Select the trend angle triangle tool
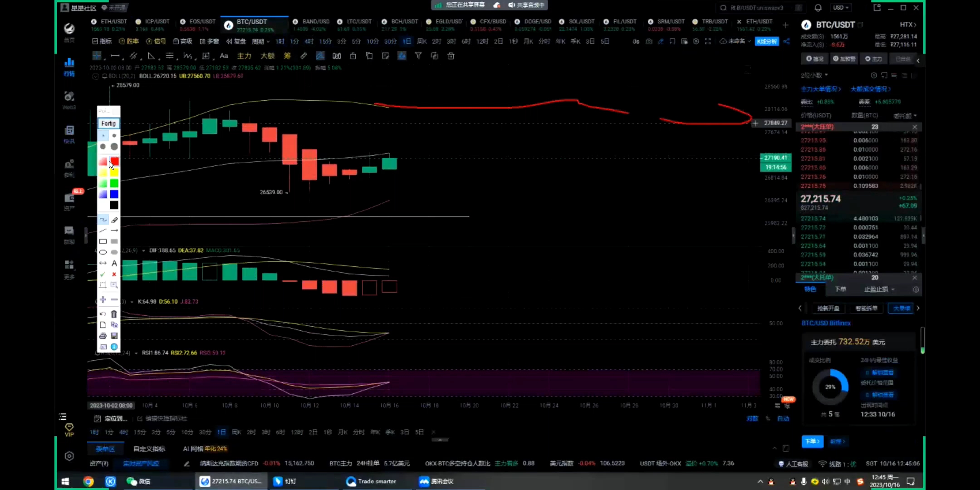This screenshot has width=980, height=490. click(152, 56)
